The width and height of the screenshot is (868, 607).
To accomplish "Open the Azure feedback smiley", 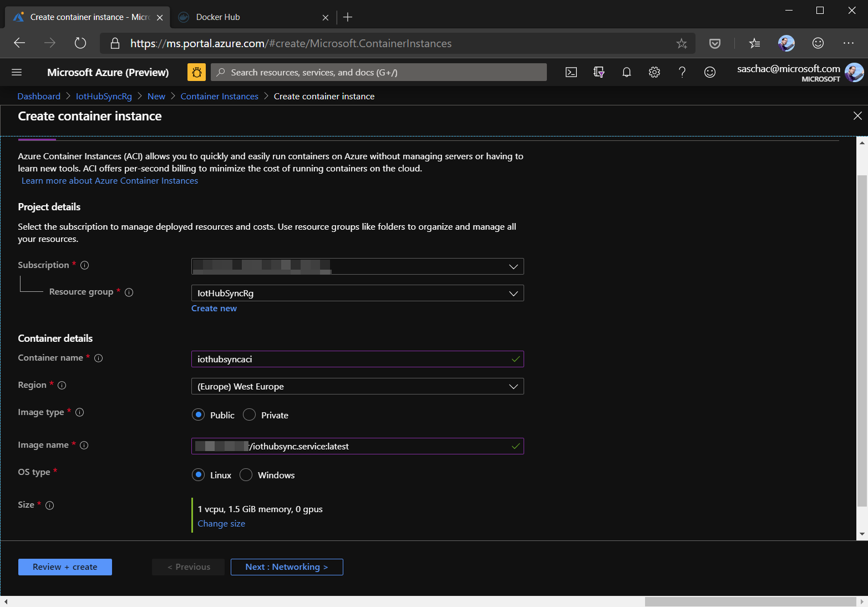I will [x=710, y=72].
